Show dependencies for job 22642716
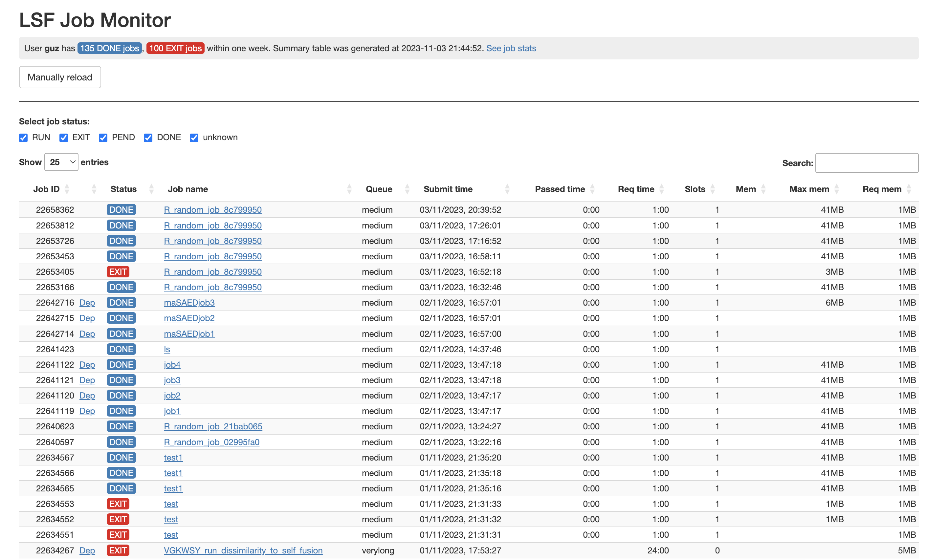This screenshot has height=560, width=928. click(87, 303)
